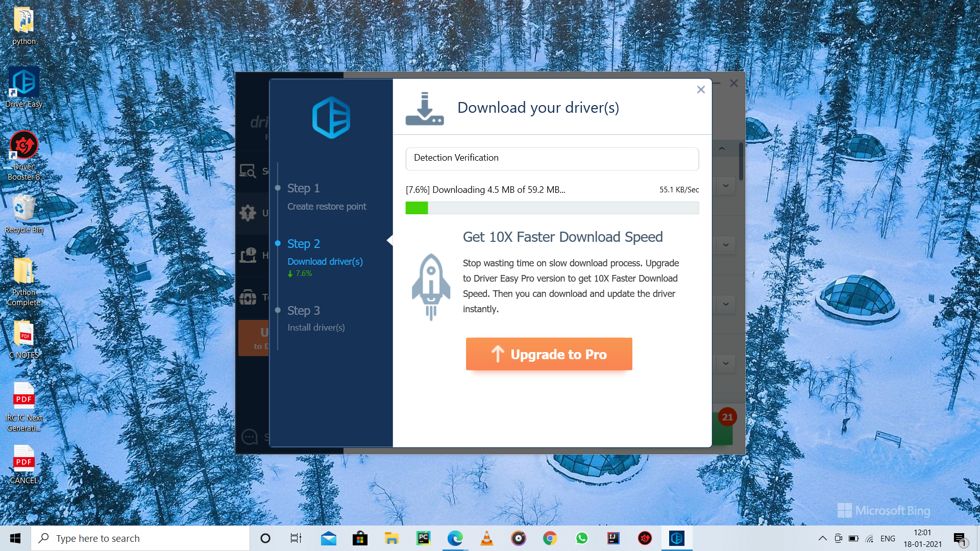Open Python Complete folder on desktop
Image resolution: width=980 pixels, height=551 pixels.
(24, 282)
